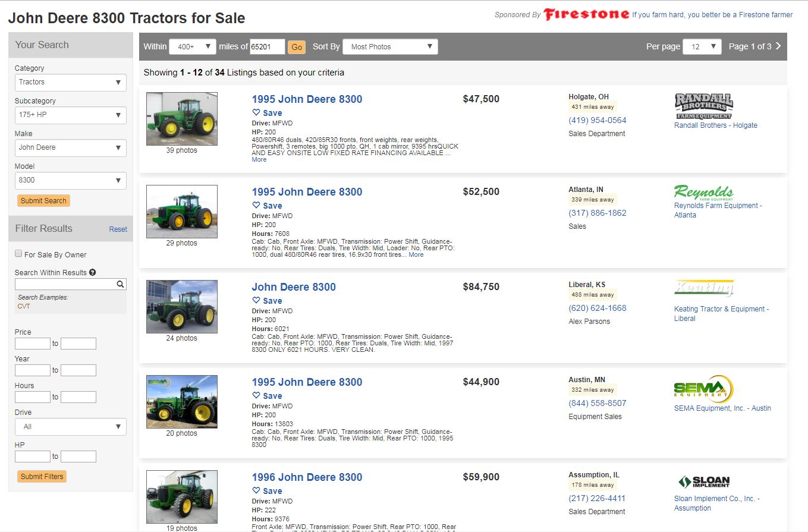Open the 20 photos tractor thumbnail
This screenshot has height=532, width=808.
click(x=182, y=402)
